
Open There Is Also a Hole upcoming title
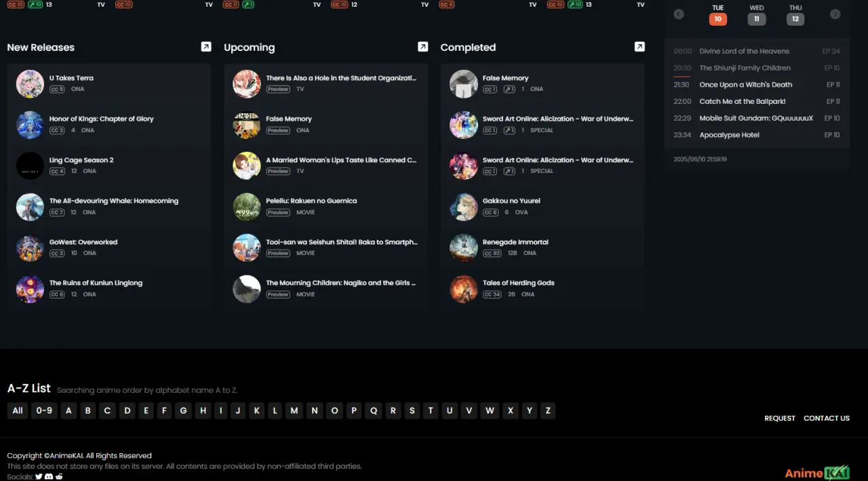tap(341, 78)
